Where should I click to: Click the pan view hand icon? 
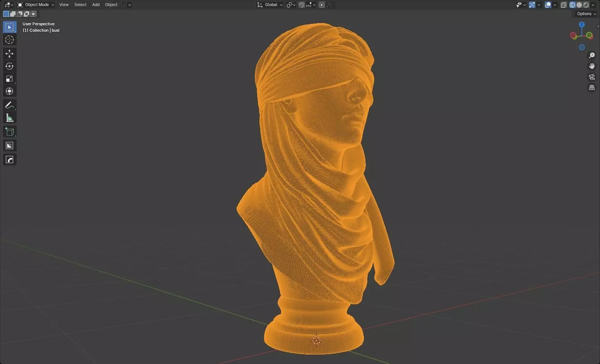(x=592, y=66)
